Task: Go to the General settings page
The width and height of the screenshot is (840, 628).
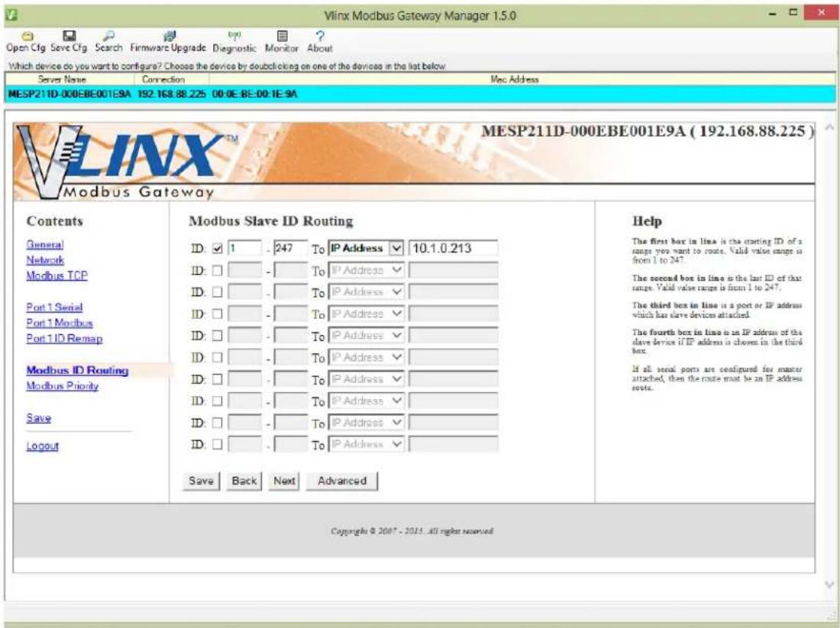Action: pos(45,245)
